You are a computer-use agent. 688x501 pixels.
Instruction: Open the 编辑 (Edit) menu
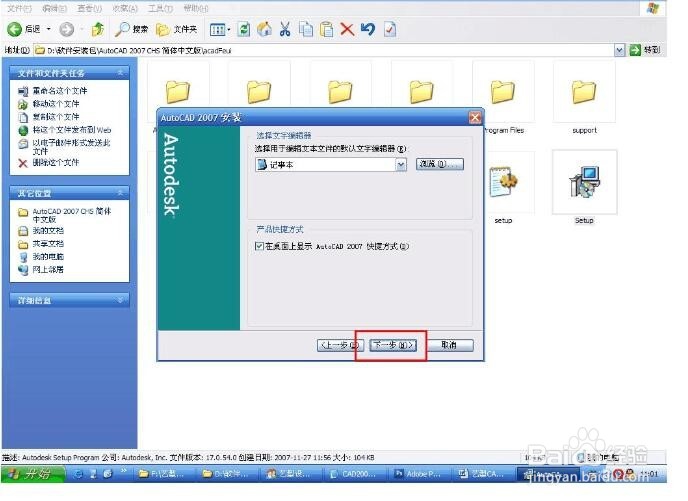click(x=54, y=8)
